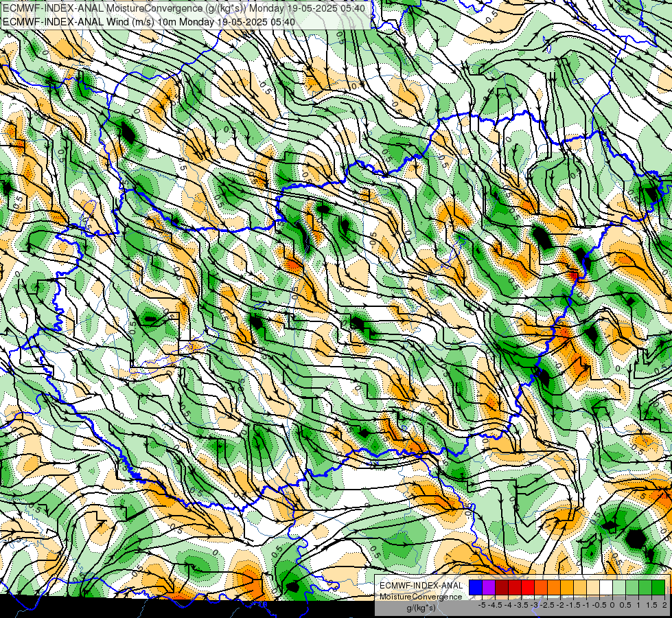Click the blue swatch in the legend
This screenshot has height=618, width=672.
[476, 587]
